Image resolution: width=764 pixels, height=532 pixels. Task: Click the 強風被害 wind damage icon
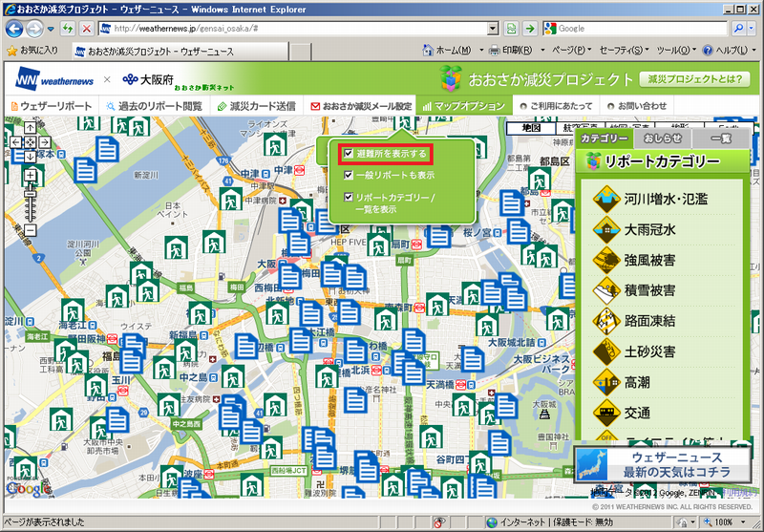(x=606, y=260)
